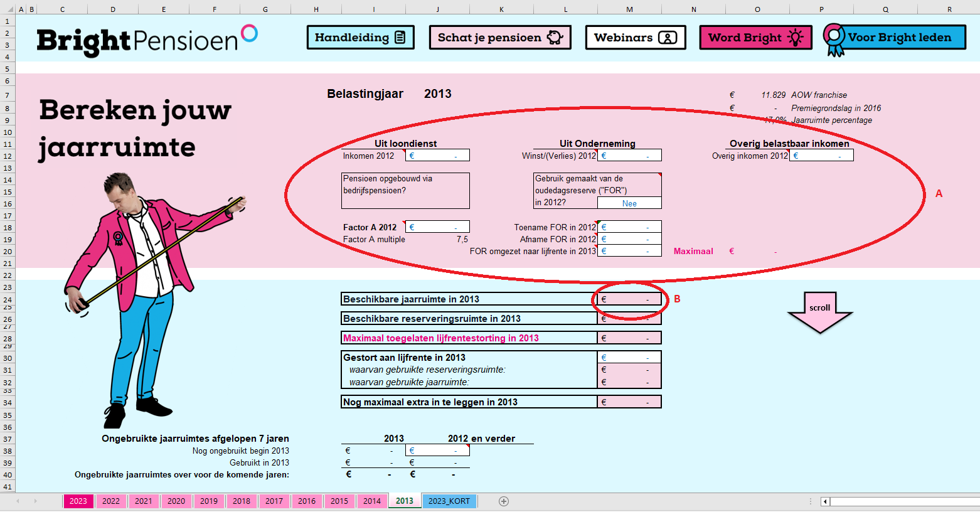
Task: Click the Gebruikt in 2013 label
Action: [x=259, y=463]
